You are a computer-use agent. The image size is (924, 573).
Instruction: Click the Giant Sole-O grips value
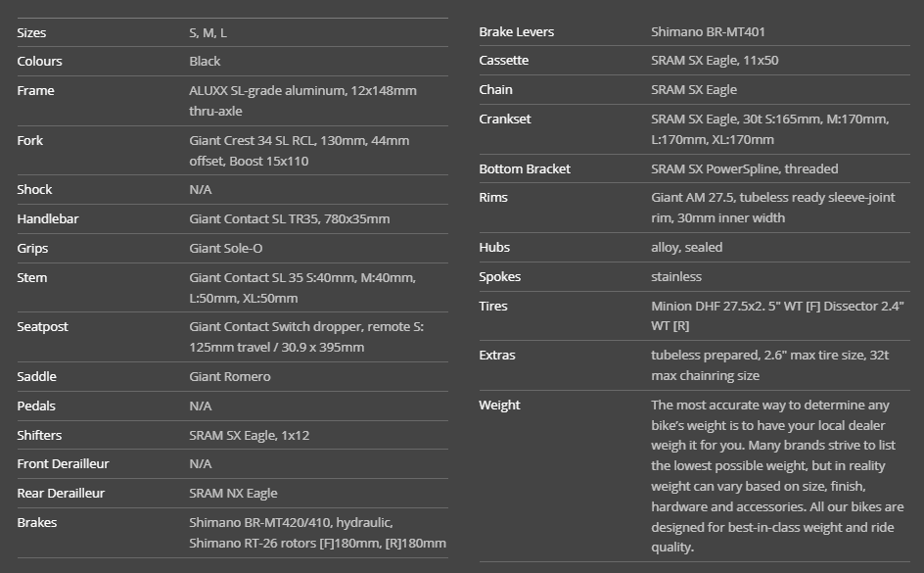[225, 248]
